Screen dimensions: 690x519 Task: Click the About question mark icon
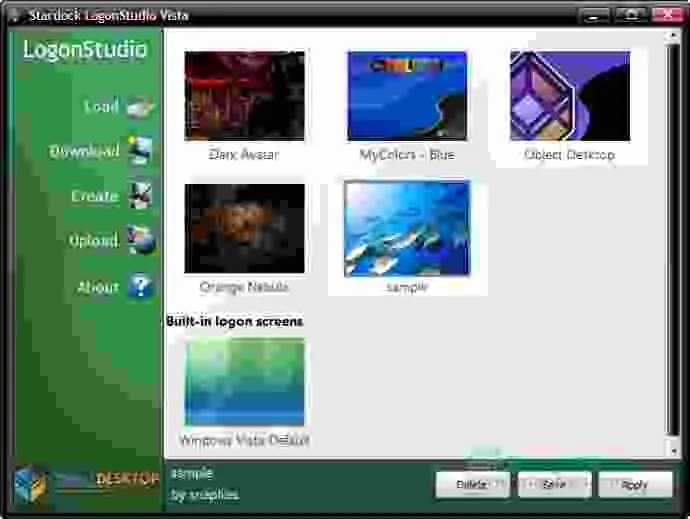pos(140,287)
